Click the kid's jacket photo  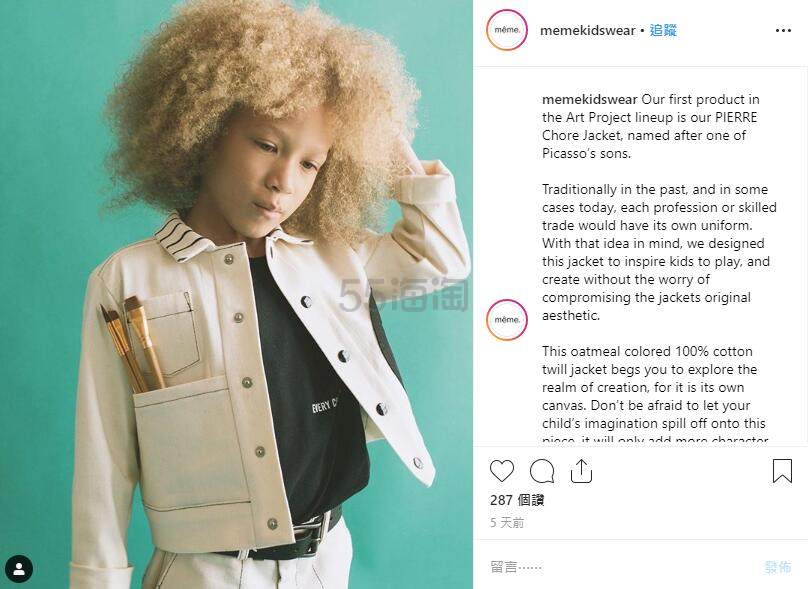click(x=237, y=294)
